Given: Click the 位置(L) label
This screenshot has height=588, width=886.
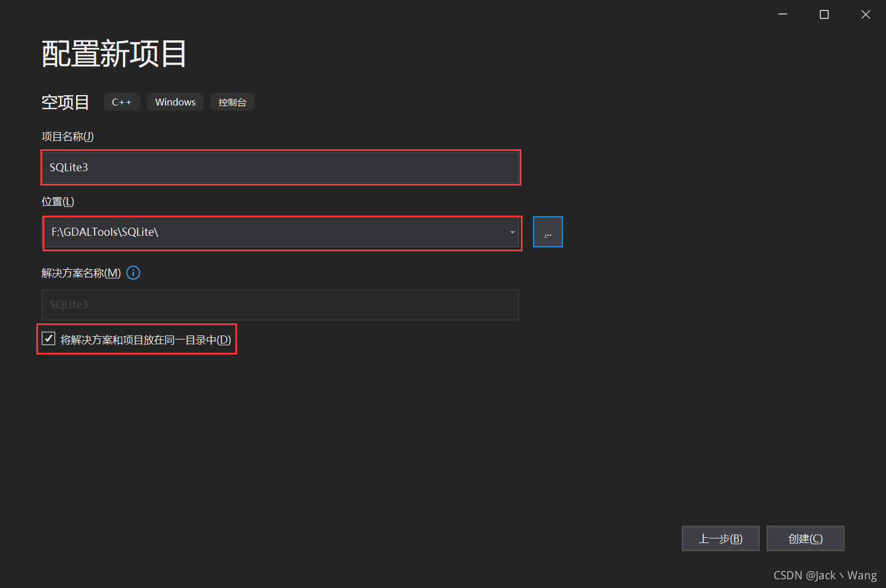Looking at the screenshot, I should click(58, 202).
